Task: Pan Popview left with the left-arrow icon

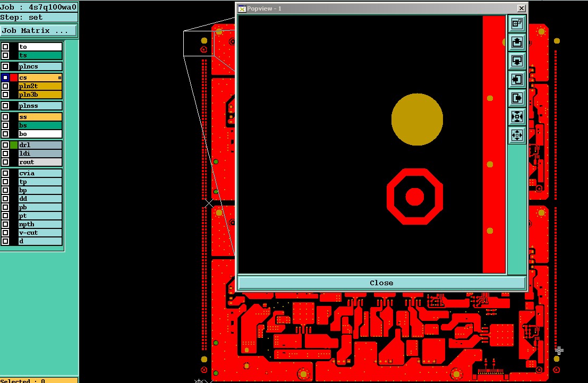Action: click(517, 80)
